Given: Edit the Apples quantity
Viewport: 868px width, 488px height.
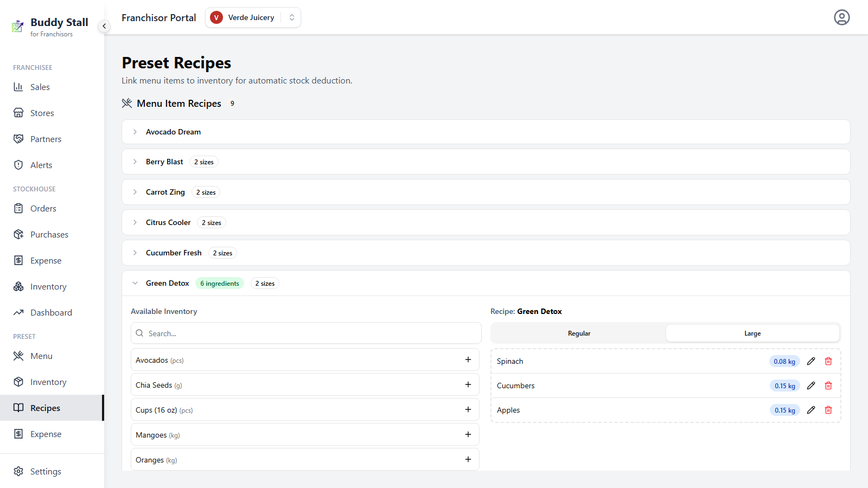Looking at the screenshot, I should 811,410.
